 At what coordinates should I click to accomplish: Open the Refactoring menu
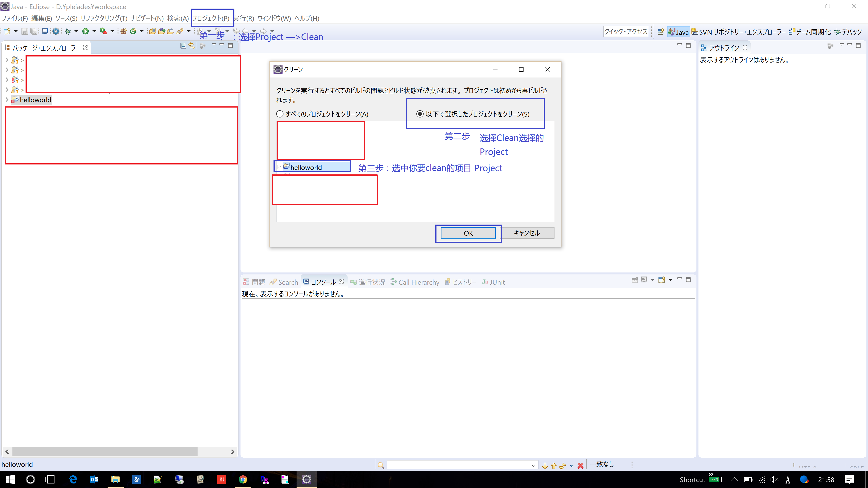(x=104, y=18)
